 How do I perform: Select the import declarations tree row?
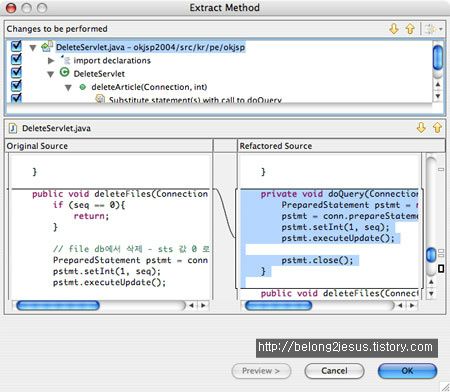[x=112, y=60]
